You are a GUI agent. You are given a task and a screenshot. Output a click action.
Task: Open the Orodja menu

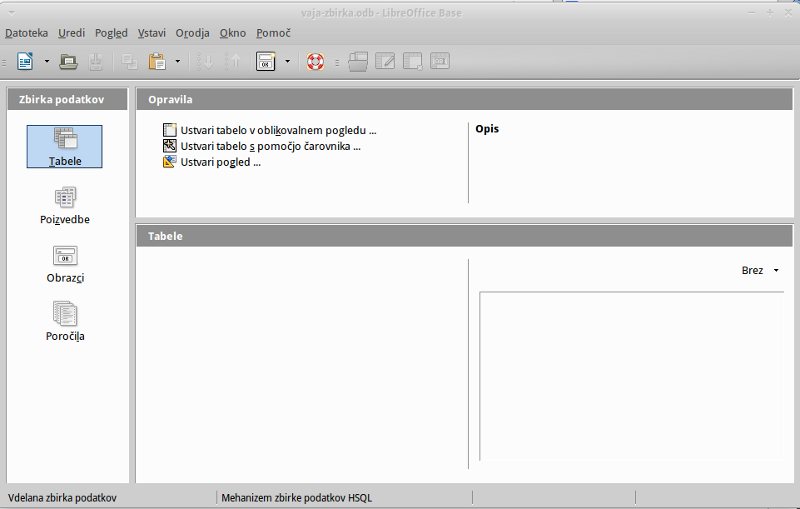(192, 33)
